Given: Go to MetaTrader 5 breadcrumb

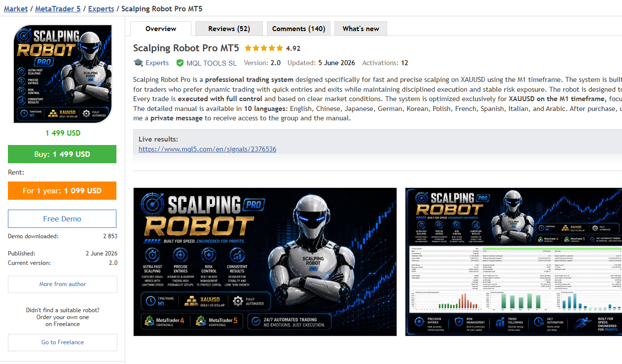Looking at the screenshot, I should point(58,8).
